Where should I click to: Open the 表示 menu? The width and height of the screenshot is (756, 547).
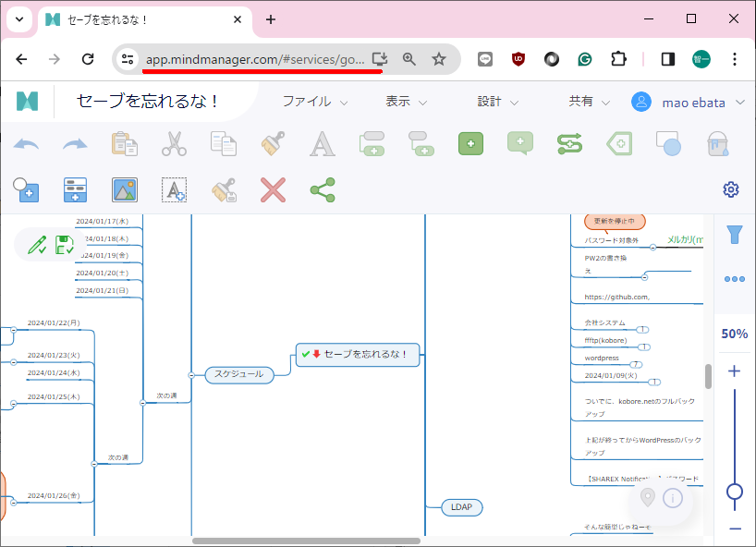pyautogui.click(x=407, y=102)
